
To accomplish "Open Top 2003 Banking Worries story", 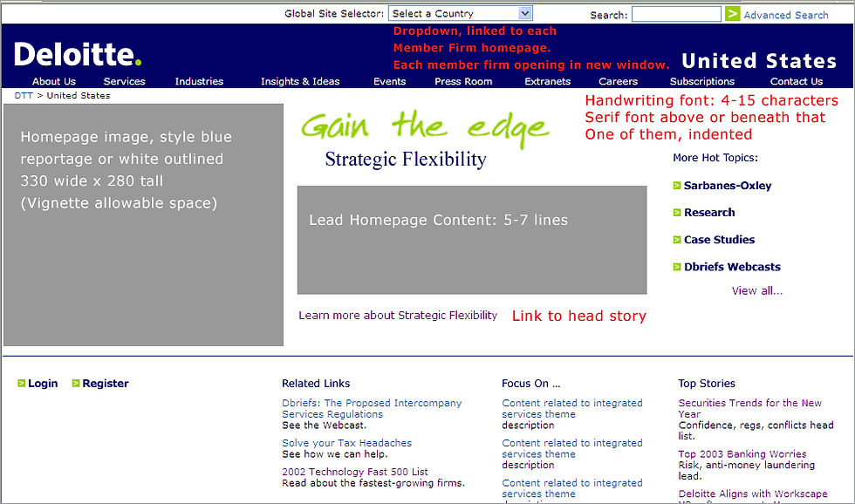I will 742,454.
